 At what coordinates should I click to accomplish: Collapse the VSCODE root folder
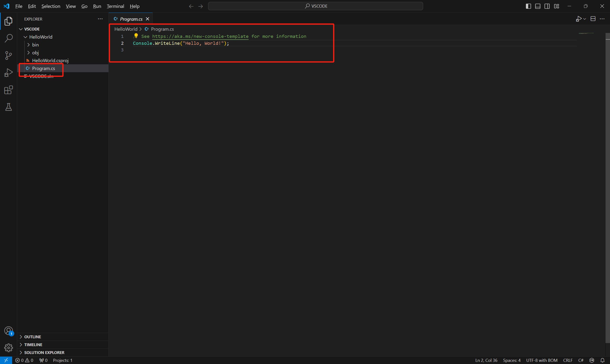[63, 29]
